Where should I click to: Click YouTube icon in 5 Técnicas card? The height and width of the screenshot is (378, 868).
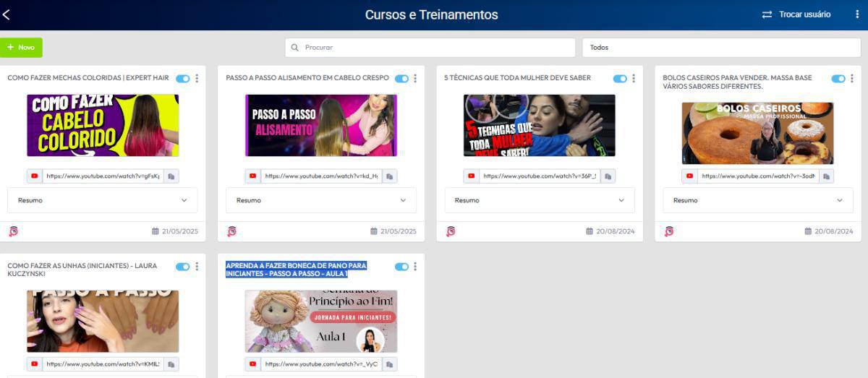point(471,176)
